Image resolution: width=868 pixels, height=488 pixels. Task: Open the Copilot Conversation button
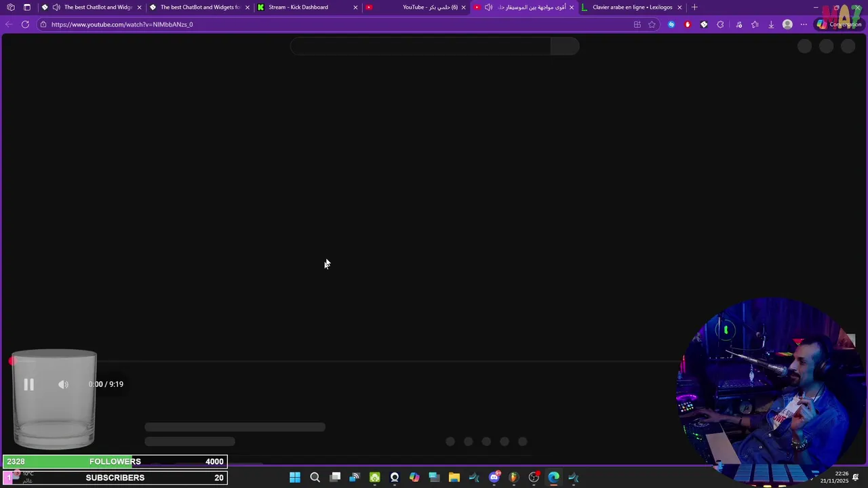coord(839,24)
